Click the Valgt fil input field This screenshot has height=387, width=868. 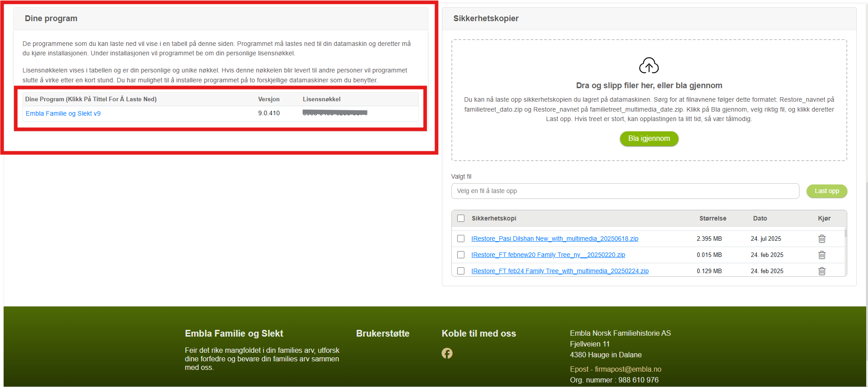pyautogui.click(x=625, y=191)
